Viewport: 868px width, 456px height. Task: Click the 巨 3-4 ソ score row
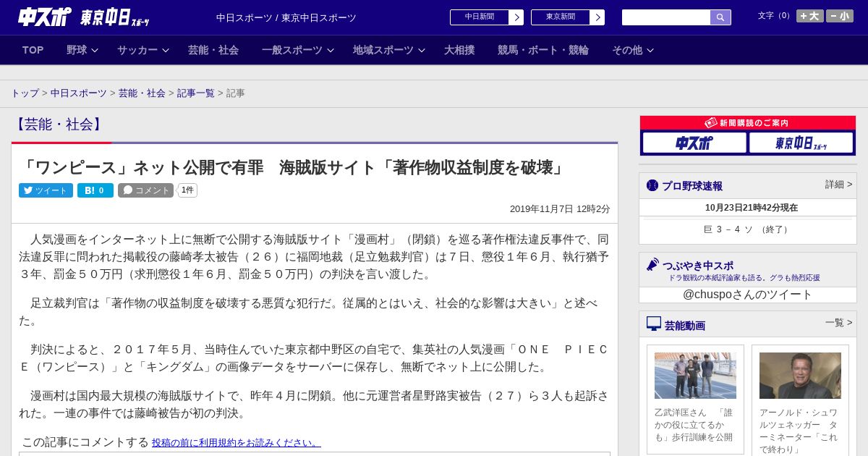748,229
